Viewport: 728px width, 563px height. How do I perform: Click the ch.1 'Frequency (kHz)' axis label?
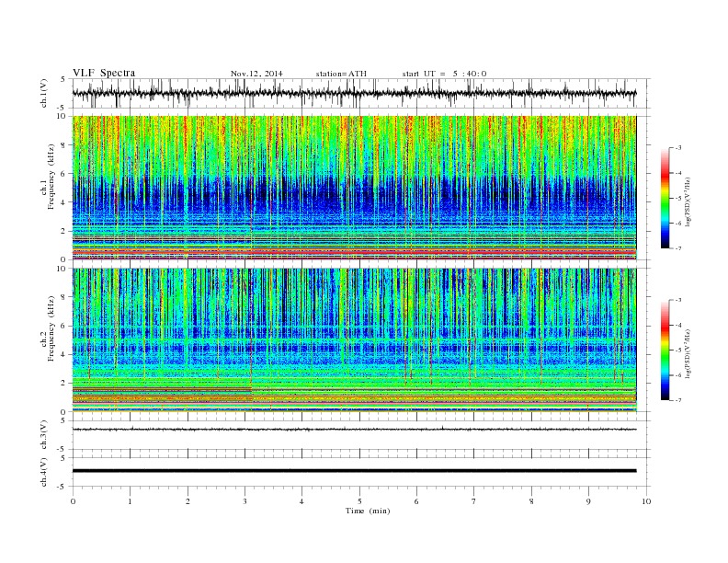click(51, 177)
